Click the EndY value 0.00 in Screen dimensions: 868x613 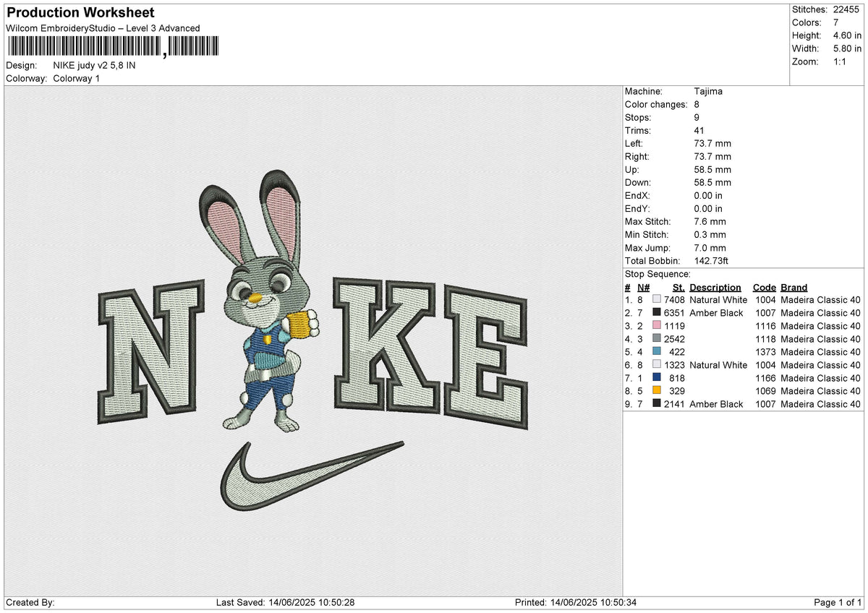[708, 208]
